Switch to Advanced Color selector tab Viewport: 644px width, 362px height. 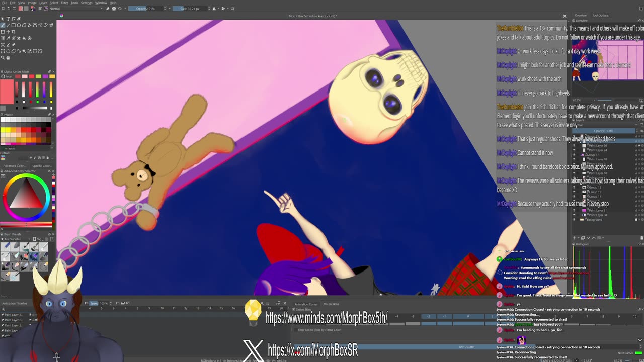[15, 166]
